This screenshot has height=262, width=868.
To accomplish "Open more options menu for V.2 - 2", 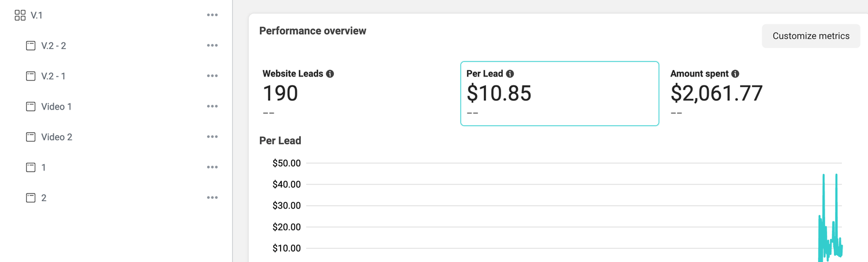I will [x=212, y=45].
